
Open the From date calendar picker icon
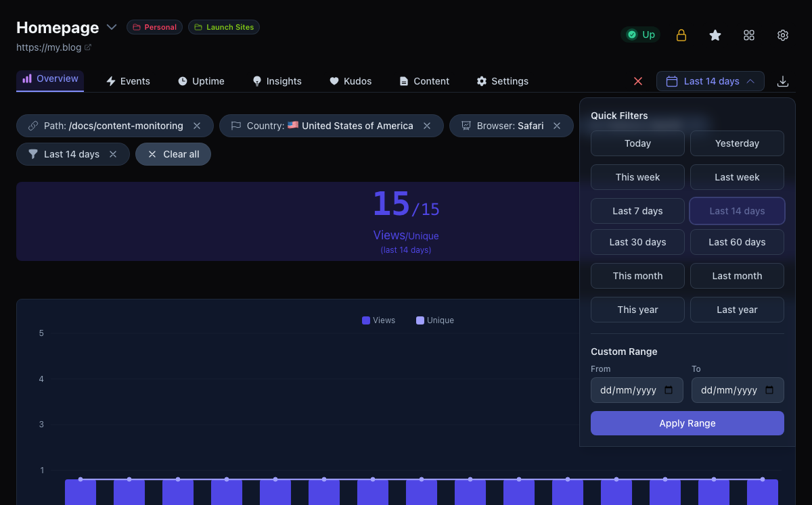click(x=669, y=390)
